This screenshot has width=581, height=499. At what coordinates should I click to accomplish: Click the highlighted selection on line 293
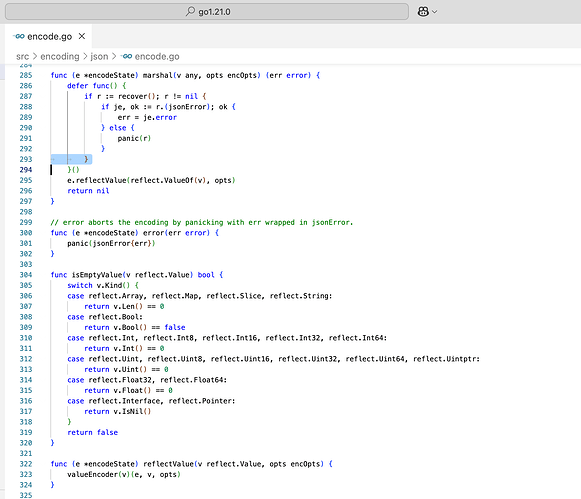71,159
